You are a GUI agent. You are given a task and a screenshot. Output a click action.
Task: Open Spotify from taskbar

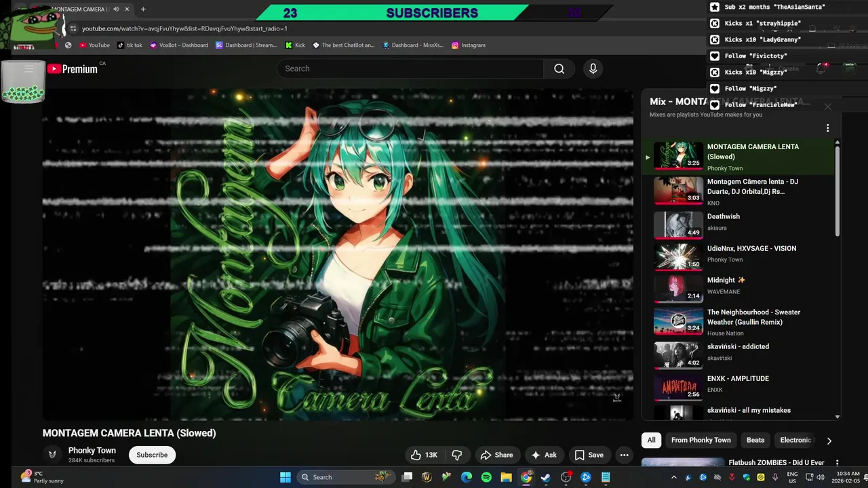[x=486, y=477]
